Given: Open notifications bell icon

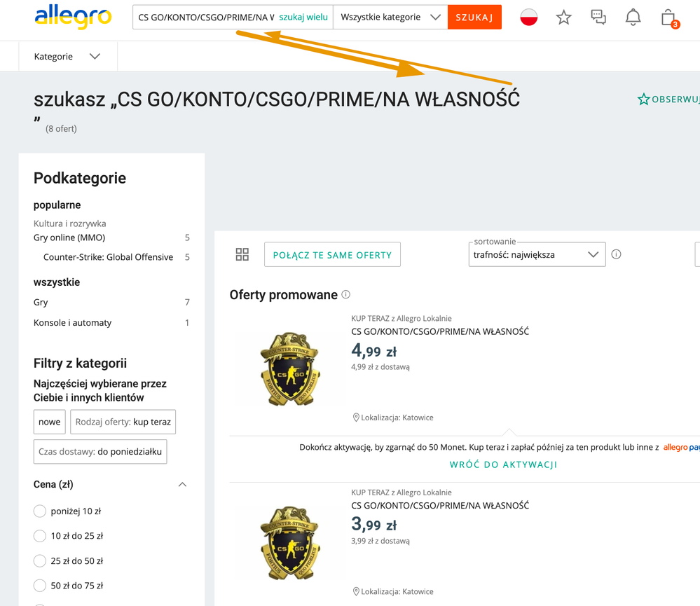Looking at the screenshot, I should (x=633, y=18).
